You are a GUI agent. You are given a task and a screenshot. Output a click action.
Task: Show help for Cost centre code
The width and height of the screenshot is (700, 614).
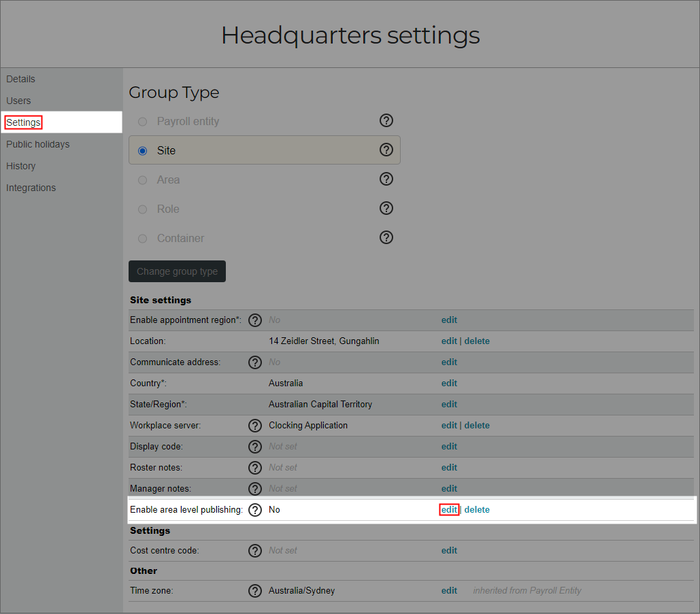(x=255, y=551)
